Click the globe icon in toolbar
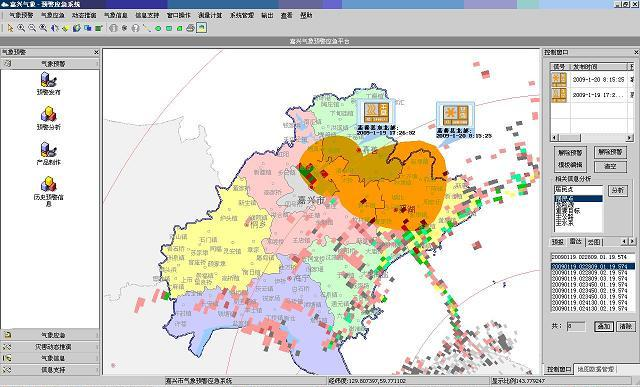640x387 pixels. 76,28
